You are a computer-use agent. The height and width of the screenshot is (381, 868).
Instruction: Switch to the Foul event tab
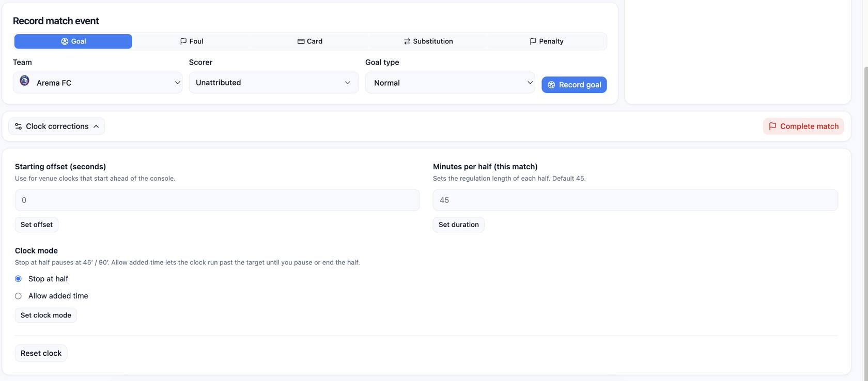192,41
